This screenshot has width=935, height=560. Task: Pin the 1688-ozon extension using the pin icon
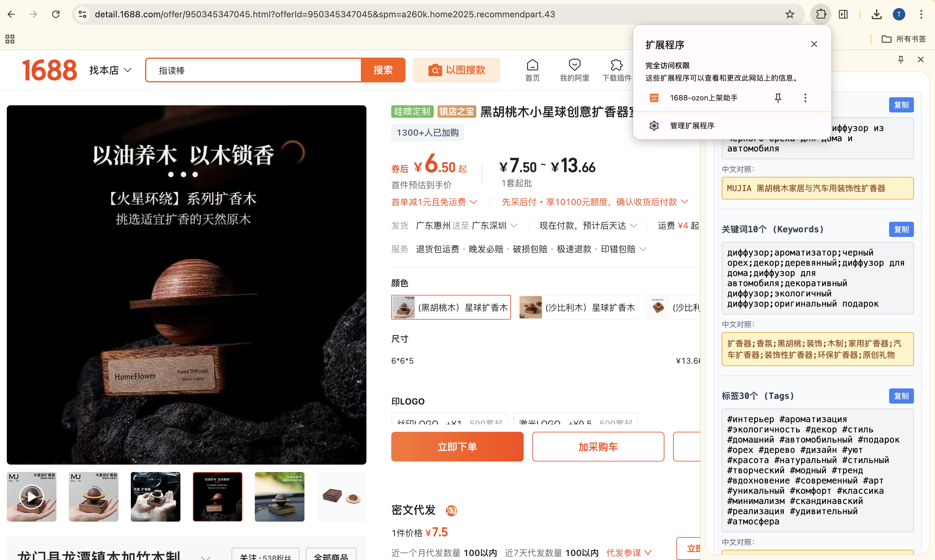778,98
